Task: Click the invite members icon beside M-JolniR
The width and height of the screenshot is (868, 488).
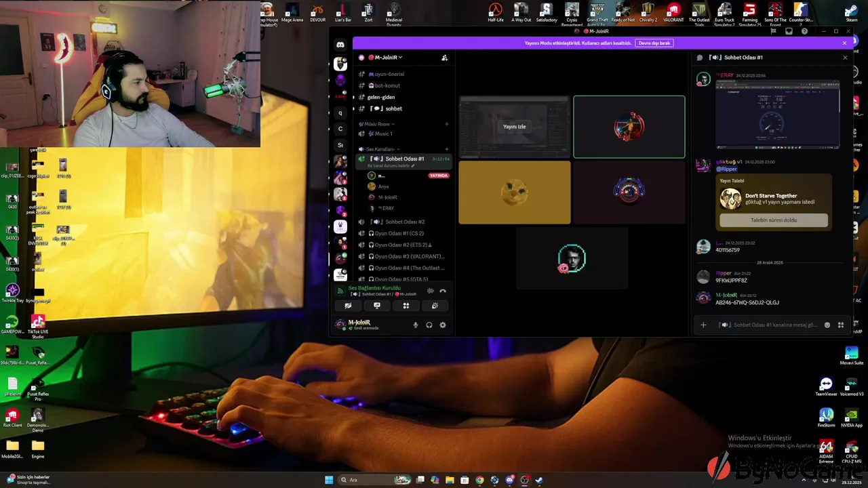Action: pos(444,58)
